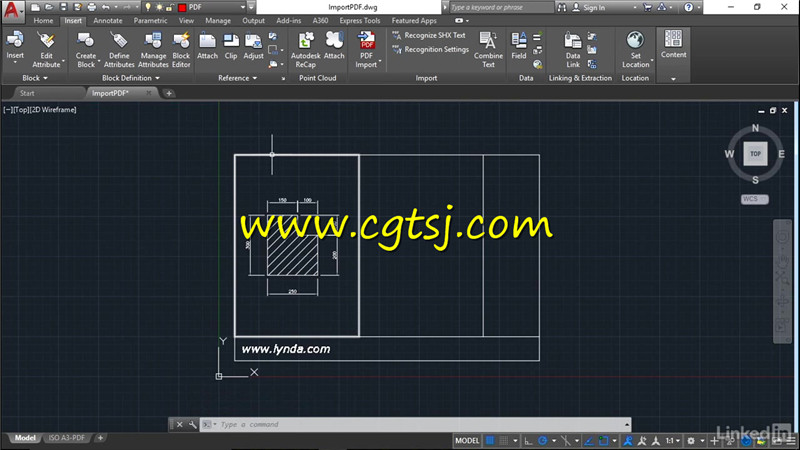Screen dimensions: 800x450
Task: Open the annotation scale 1:1 dropdown
Action: tap(673, 441)
